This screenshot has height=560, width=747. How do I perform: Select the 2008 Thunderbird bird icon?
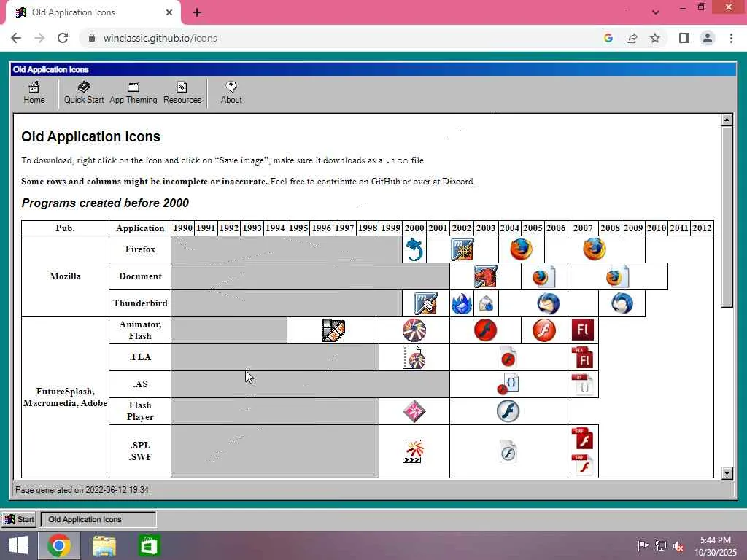[622, 304]
